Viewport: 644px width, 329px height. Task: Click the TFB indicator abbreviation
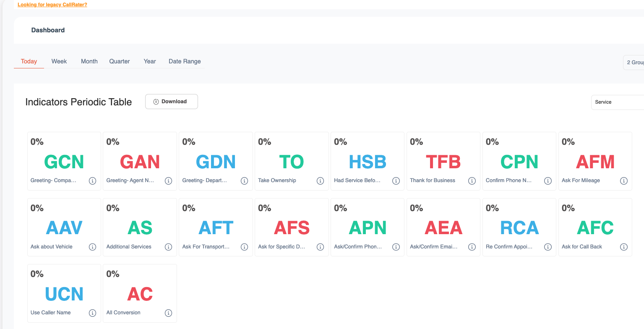[x=443, y=162]
